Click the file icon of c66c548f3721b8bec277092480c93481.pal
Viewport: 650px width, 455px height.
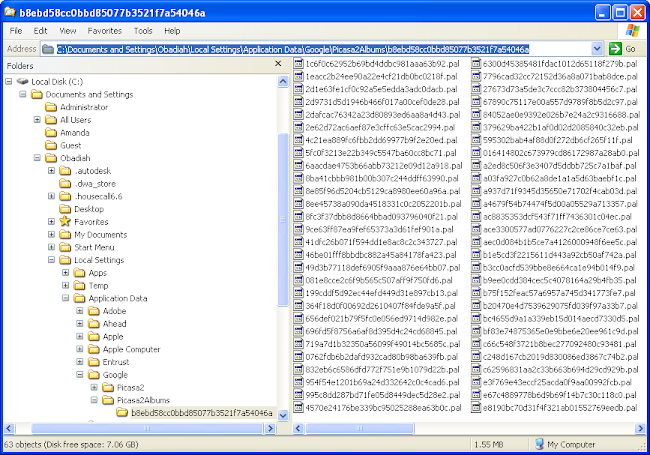(476, 344)
